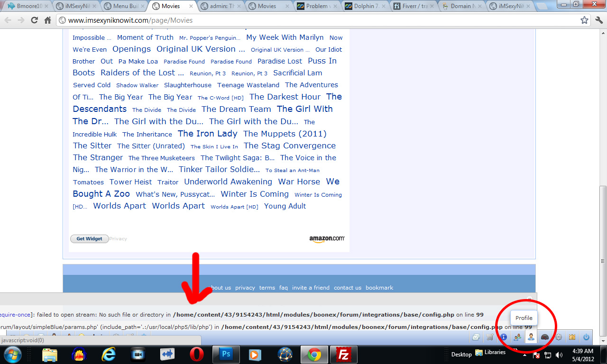Open The Iron Lady link
Viewport: 607px width, 364px height.
[208, 134]
